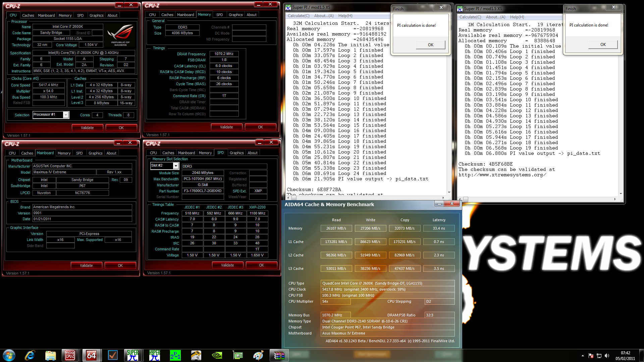
Task: Open Windows Explorer folder taskbar icon
Action: (50, 355)
